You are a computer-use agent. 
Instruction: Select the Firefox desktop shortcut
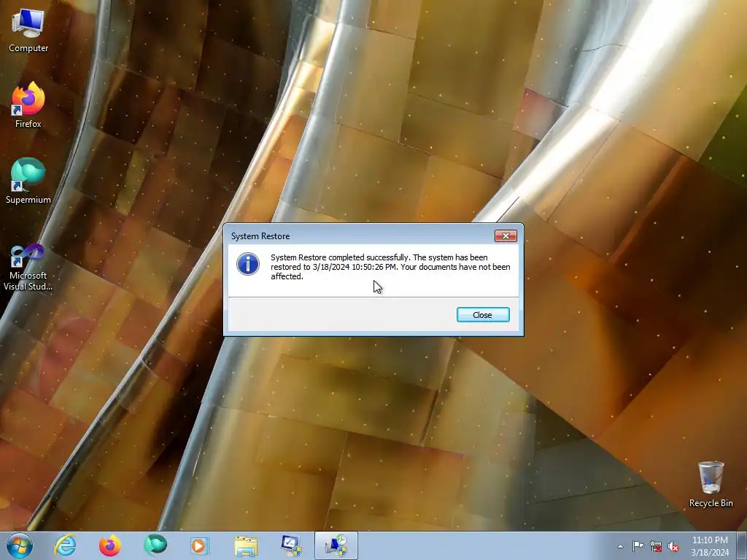[28, 105]
